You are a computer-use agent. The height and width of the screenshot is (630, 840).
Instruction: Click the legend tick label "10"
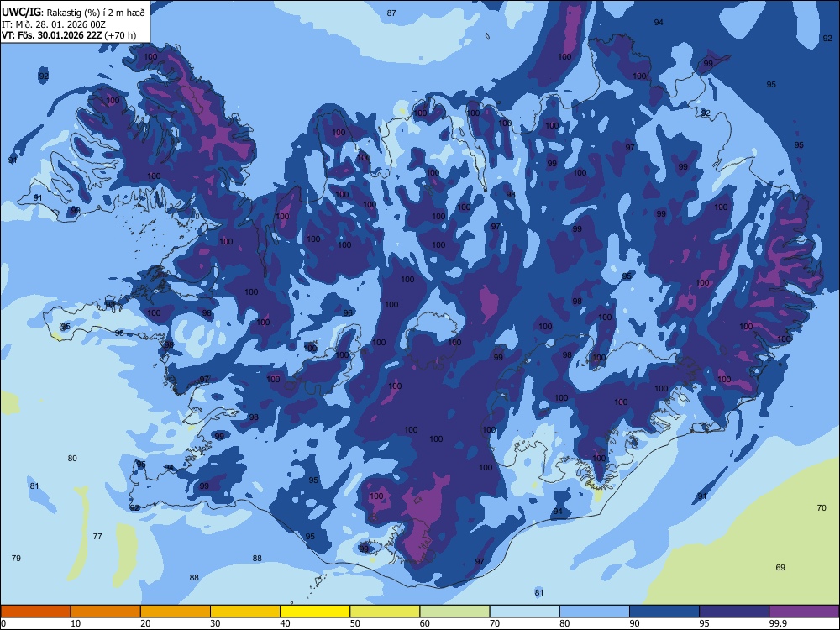[76, 623]
